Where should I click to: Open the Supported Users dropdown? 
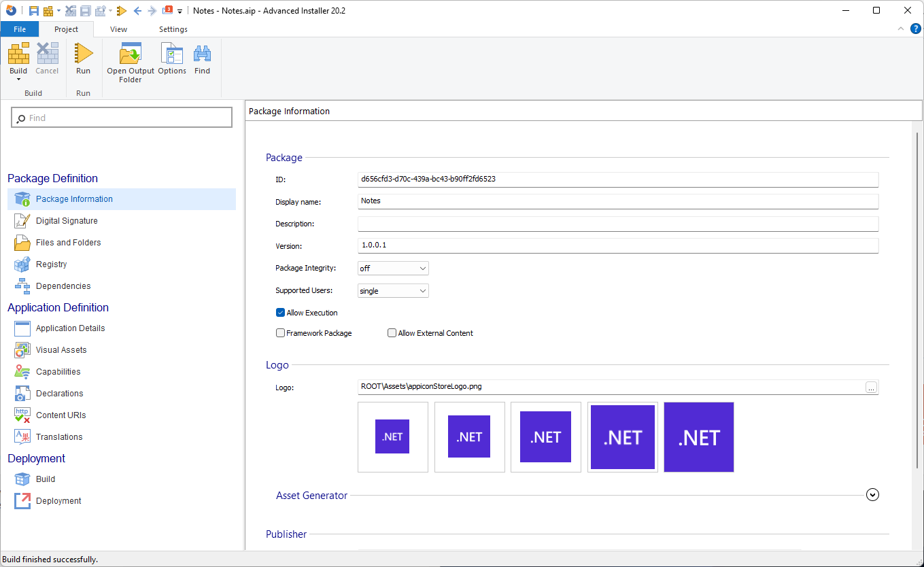pyautogui.click(x=393, y=291)
